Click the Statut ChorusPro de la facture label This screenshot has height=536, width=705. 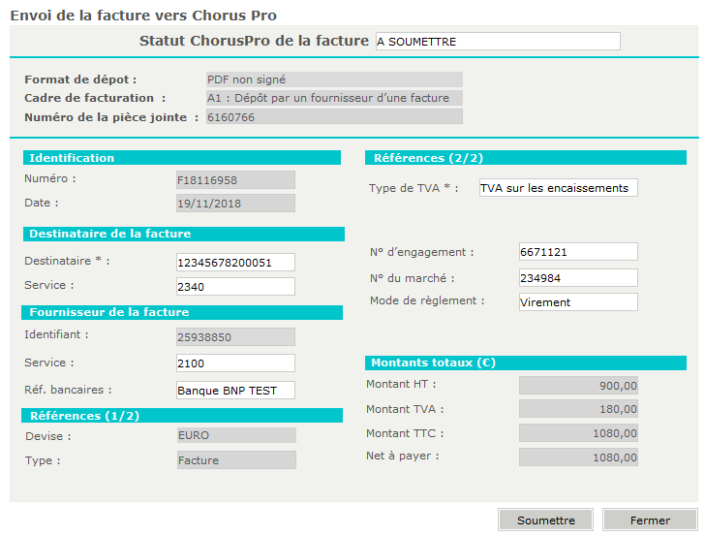pyautogui.click(x=254, y=41)
